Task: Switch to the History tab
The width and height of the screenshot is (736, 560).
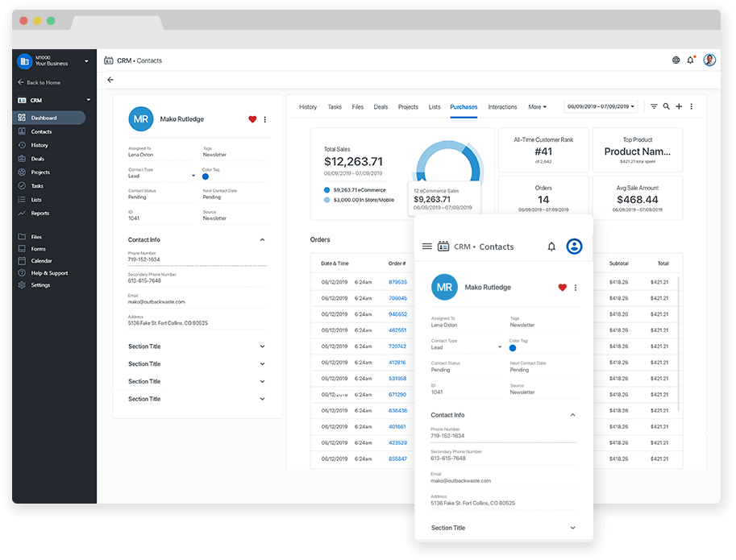Action: (308, 107)
